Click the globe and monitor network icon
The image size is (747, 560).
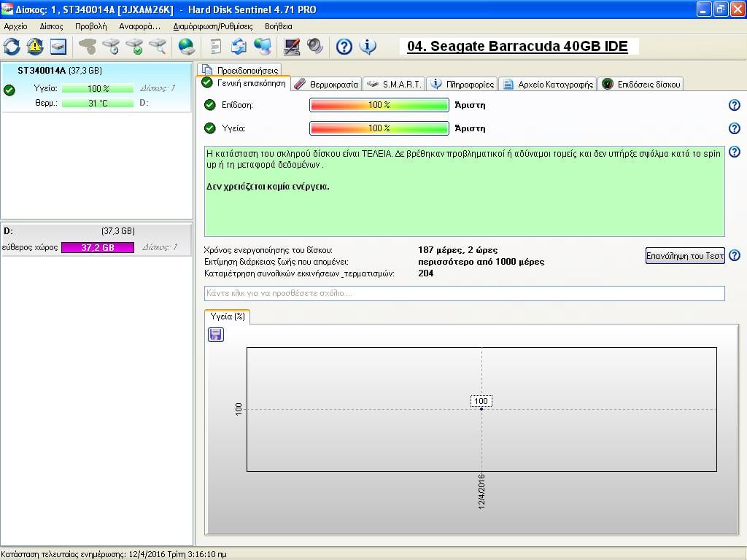(x=263, y=47)
